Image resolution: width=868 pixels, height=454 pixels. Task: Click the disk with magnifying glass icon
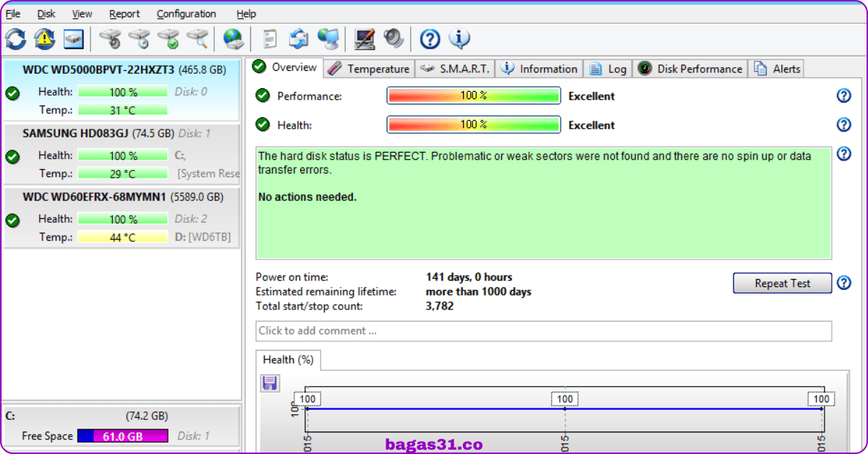(197, 38)
